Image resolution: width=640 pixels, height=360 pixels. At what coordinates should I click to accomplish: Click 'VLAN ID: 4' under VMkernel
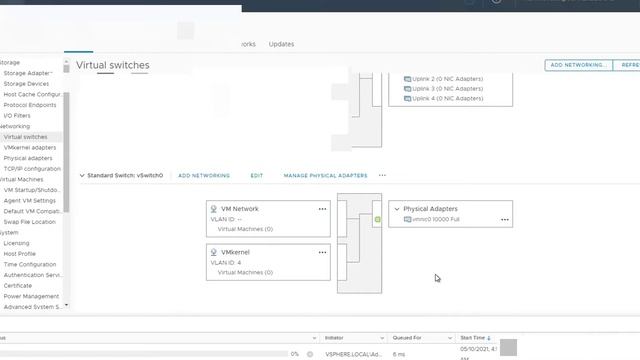click(226, 262)
